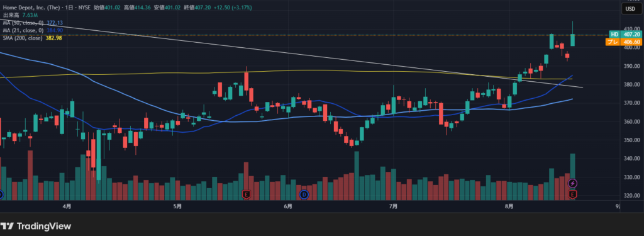The image size is (644, 236).
Task: Click the 始値 401.02 open value
Action: coord(107,8)
